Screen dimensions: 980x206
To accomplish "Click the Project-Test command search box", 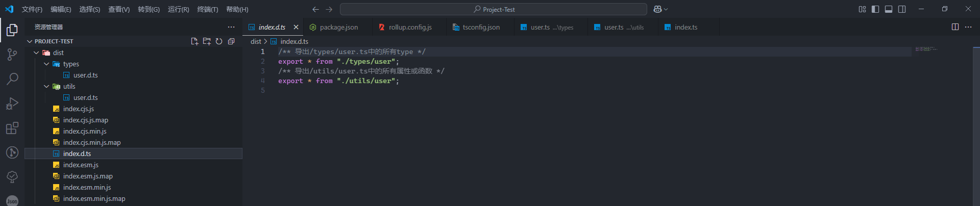I will (x=494, y=9).
